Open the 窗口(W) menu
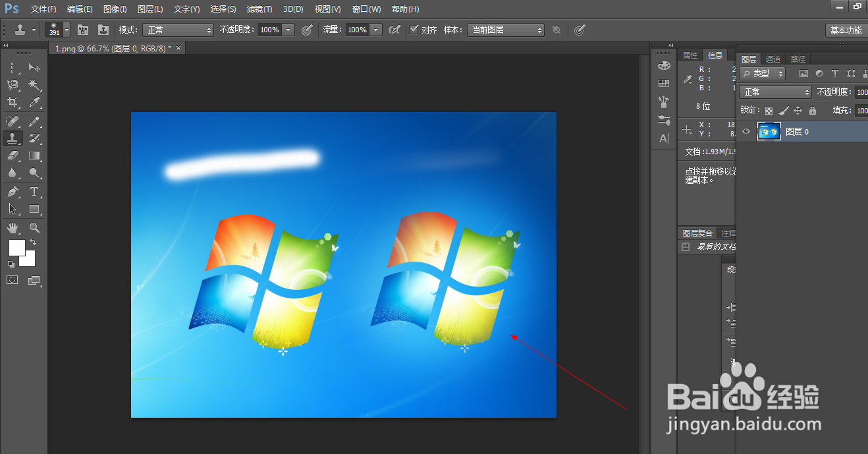Image resolution: width=868 pixels, height=454 pixels. click(x=367, y=9)
